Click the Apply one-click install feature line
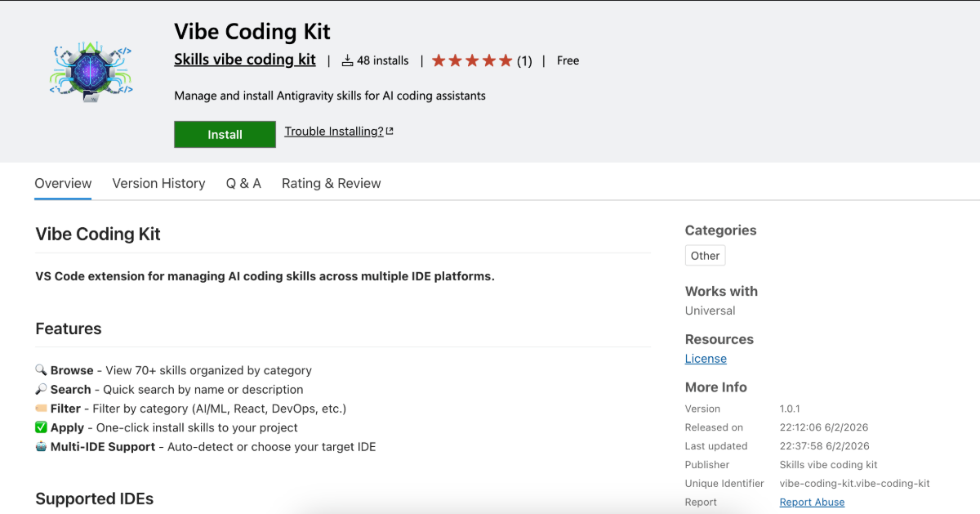The width and height of the screenshot is (980, 514). tap(167, 427)
